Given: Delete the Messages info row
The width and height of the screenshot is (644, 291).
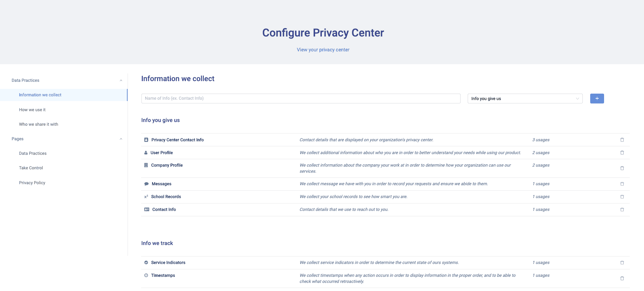Looking at the screenshot, I should 622,184.
